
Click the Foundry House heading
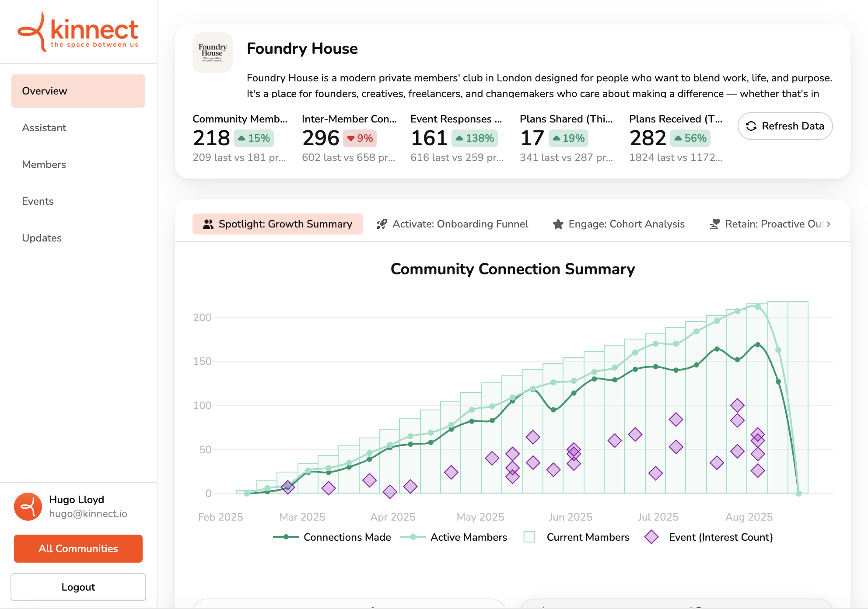pos(302,49)
